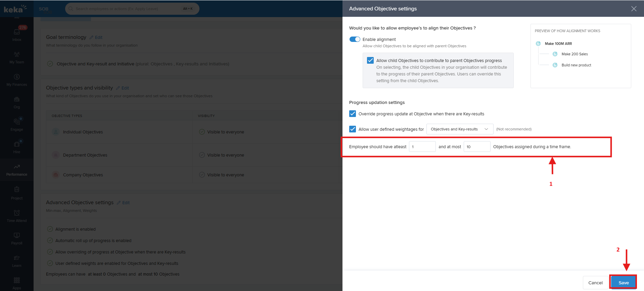Click the at most Objectives input field

click(x=477, y=147)
